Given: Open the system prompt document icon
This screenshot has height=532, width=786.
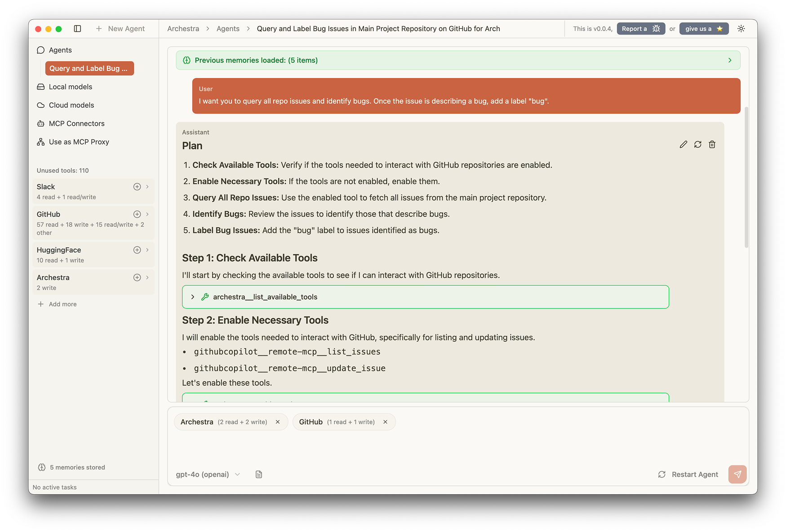Looking at the screenshot, I should coord(259,474).
